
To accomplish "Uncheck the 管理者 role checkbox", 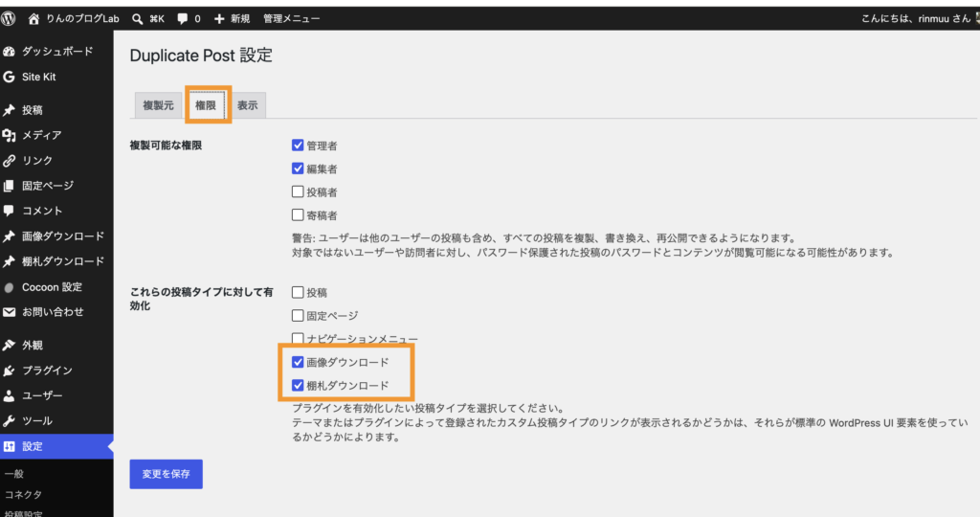I will pos(298,145).
